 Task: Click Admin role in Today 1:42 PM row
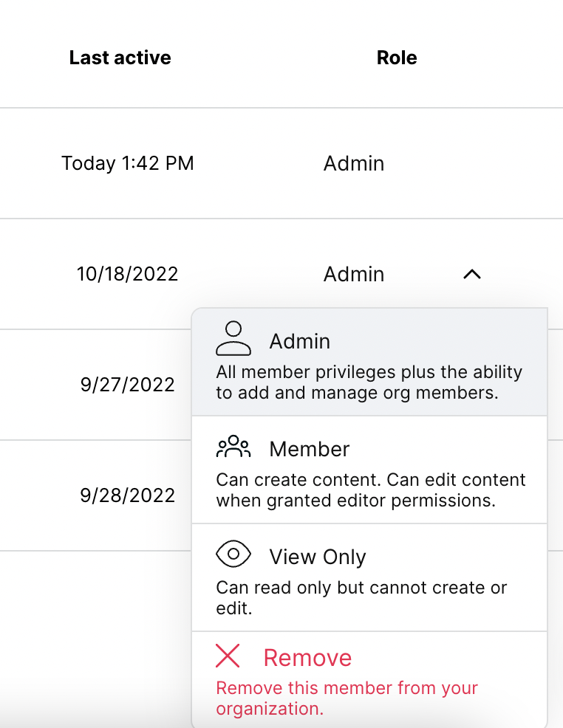[x=354, y=163]
